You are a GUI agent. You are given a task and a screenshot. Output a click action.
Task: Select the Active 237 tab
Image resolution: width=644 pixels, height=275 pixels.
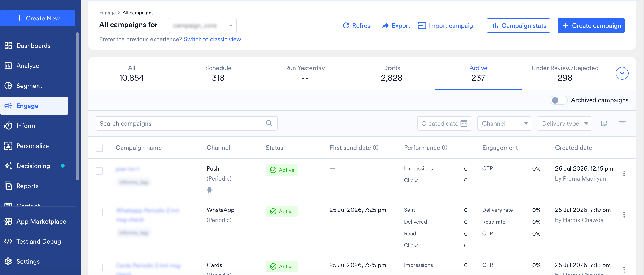[x=478, y=73]
